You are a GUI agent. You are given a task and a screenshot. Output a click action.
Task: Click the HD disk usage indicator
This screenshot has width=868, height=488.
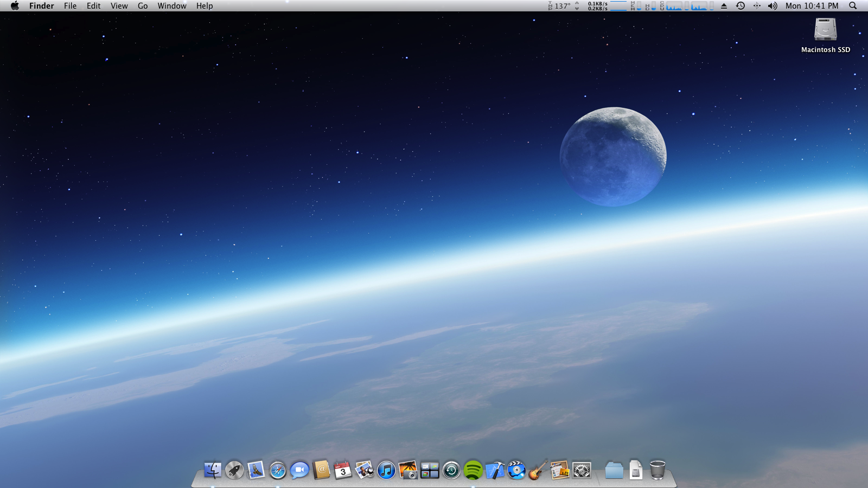click(650, 6)
